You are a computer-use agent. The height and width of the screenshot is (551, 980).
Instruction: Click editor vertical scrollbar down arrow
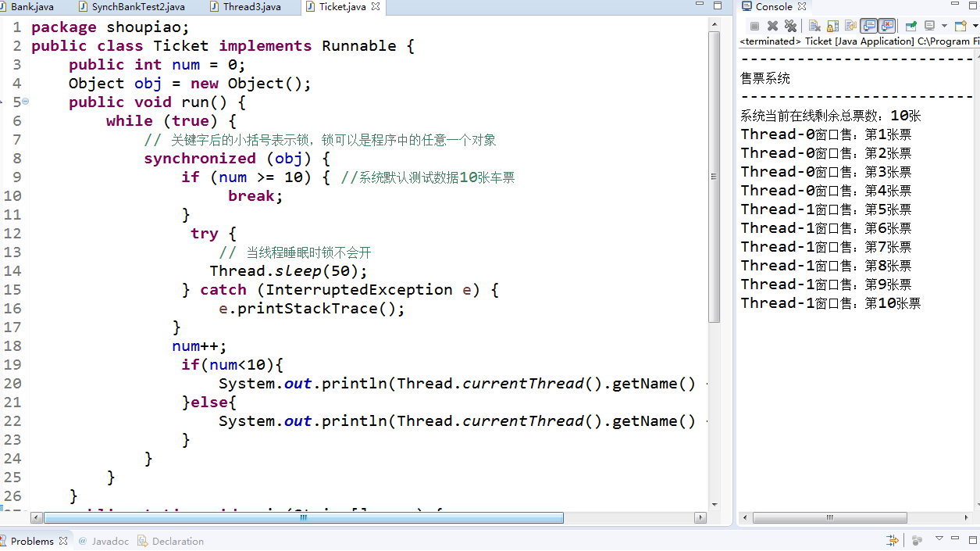click(714, 504)
